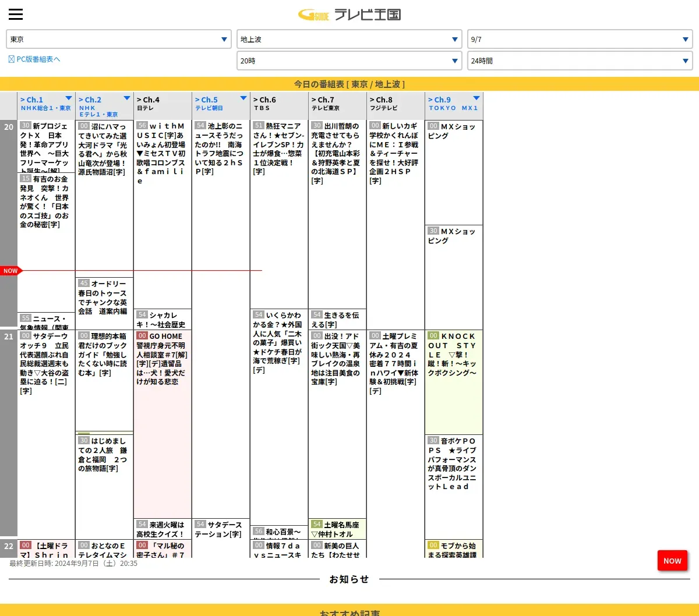699x616 pixels.
Task: Open 新しいカギ program on フジテレビ
Action: point(396,225)
